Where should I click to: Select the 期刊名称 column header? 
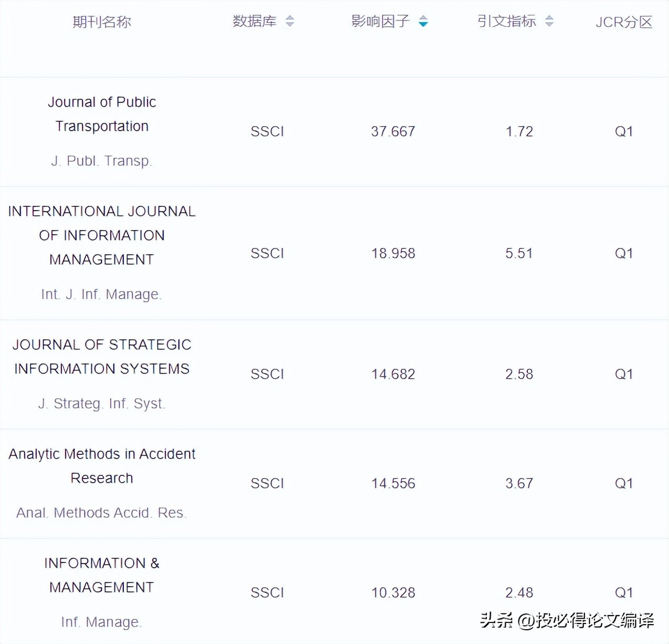103,22
